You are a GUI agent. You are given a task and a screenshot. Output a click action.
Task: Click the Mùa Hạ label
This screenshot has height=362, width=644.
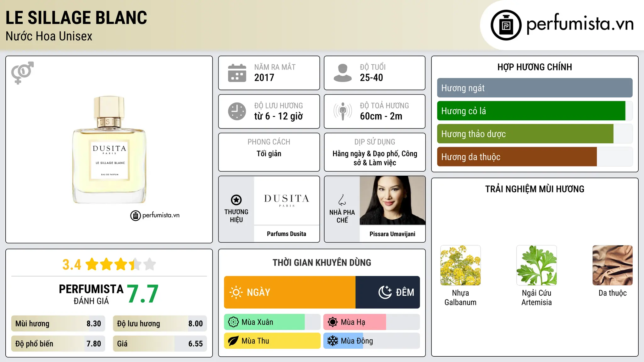click(x=353, y=322)
